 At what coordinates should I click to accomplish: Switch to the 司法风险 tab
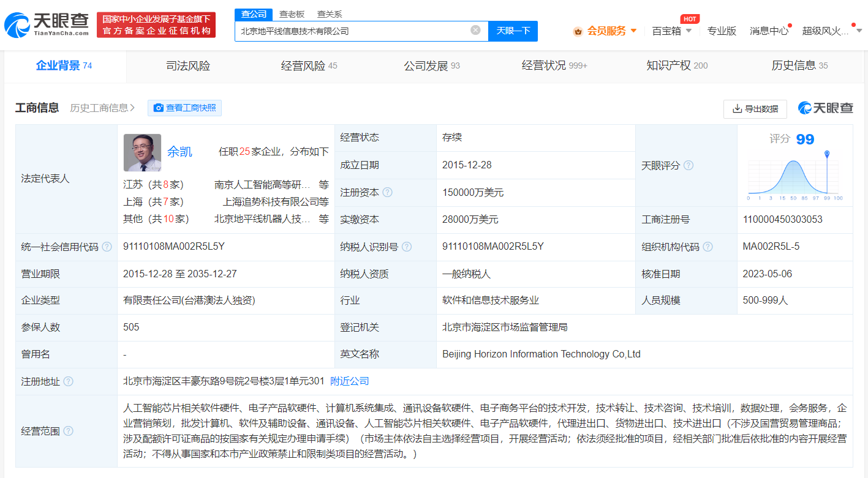coord(188,66)
